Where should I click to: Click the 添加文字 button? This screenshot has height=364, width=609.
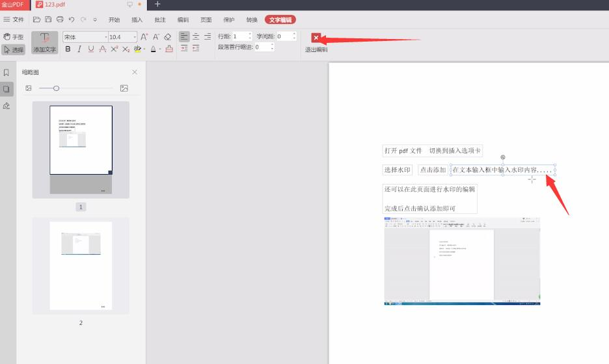click(x=45, y=43)
